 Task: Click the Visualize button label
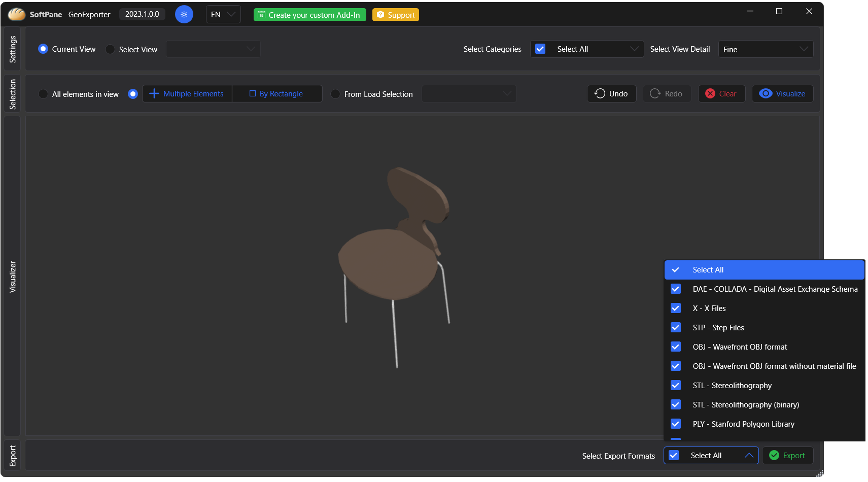790,94
